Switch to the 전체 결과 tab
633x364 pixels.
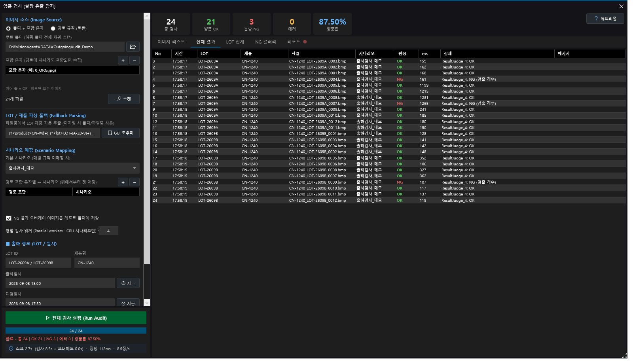pyautogui.click(x=206, y=42)
